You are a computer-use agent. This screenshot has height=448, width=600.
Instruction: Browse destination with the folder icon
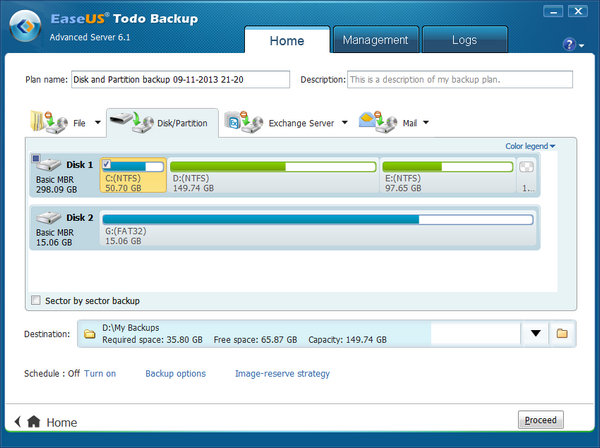click(x=561, y=333)
